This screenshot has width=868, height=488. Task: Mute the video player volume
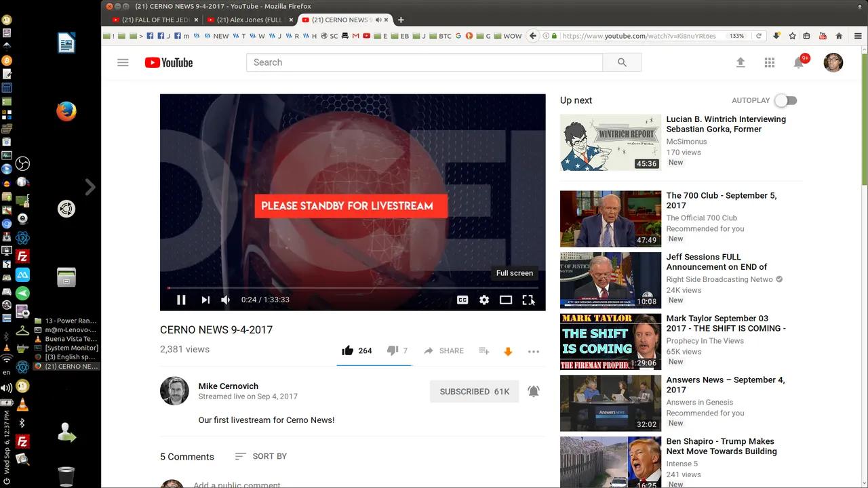pos(226,300)
